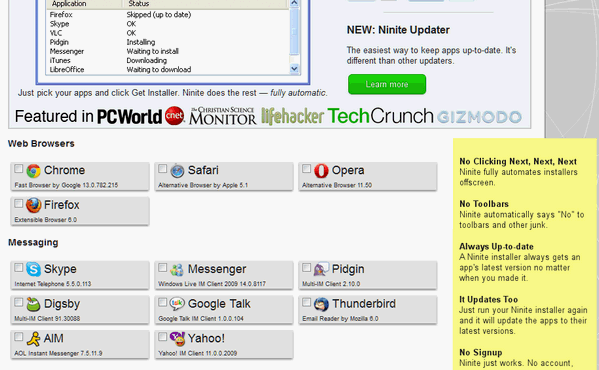Open the TechCrunch logo

tap(380, 116)
